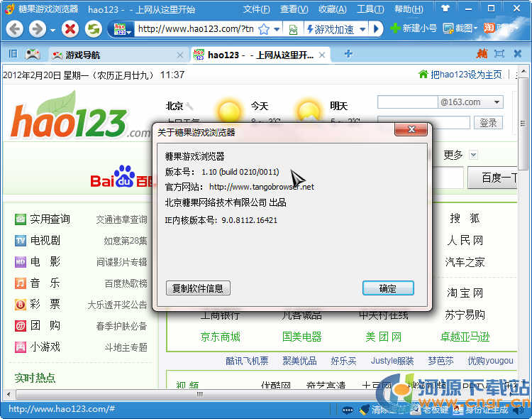
Task: Close the About dialog with X
Action: (x=411, y=129)
